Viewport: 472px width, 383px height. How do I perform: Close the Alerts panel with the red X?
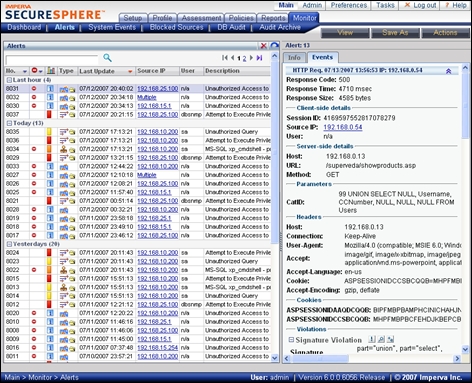[x=263, y=46]
